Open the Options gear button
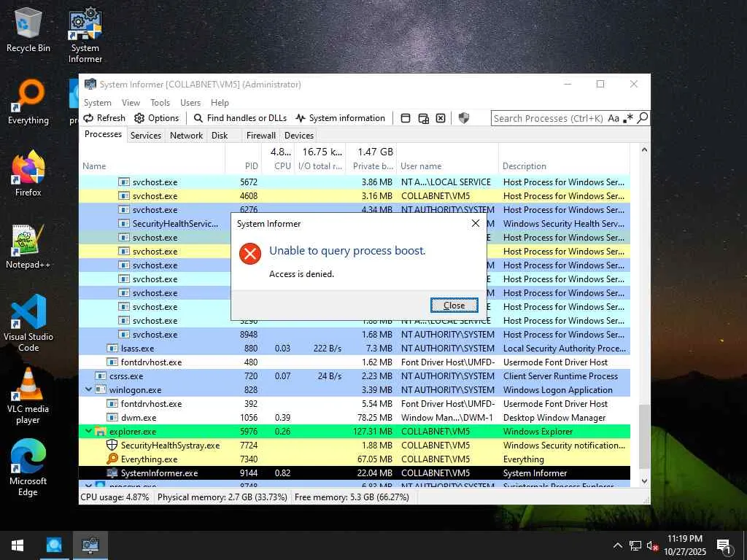The image size is (747, 560). (x=157, y=118)
